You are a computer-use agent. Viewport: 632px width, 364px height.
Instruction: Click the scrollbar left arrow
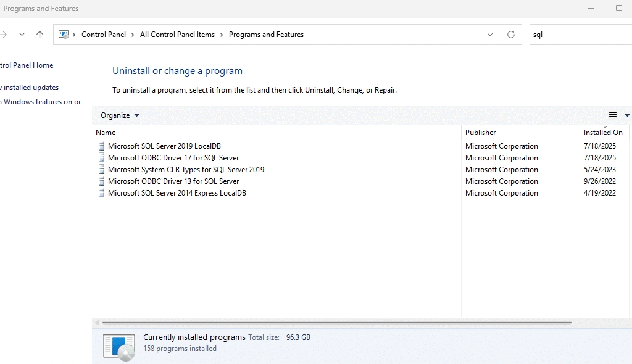(x=97, y=323)
